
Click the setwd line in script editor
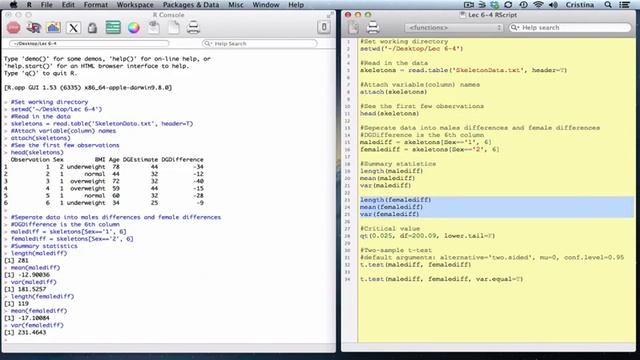click(x=411, y=49)
